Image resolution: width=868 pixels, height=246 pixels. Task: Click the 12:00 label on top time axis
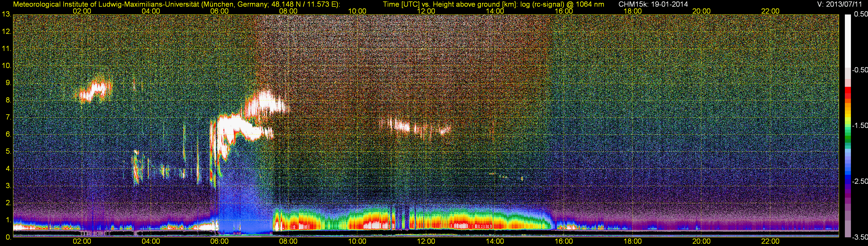(x=426, y=11)
